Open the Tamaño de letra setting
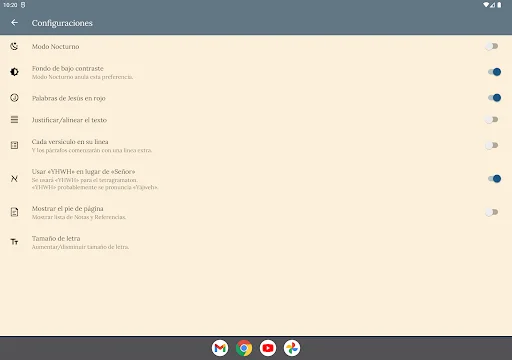Viewport: 512px width, 360px height. tap(256, 242)
